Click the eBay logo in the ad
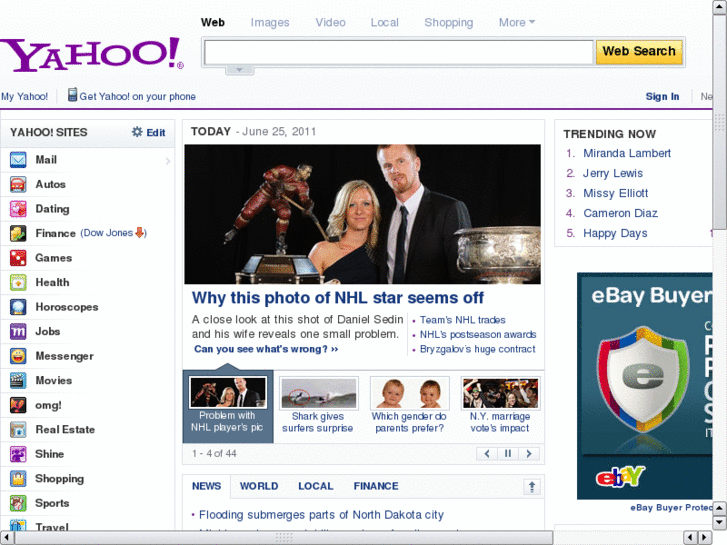 pyautogui.click(x=620, y=476)
